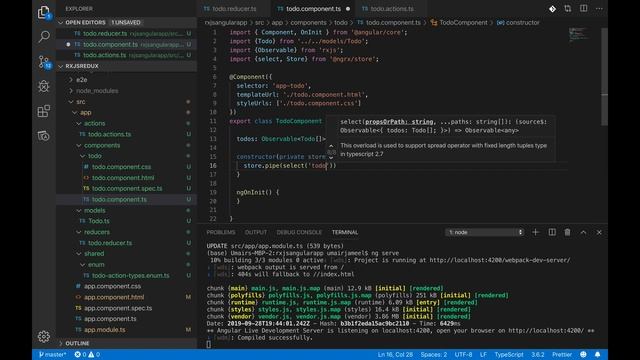The image size is (640, 360).
Task: Select the todo.component.ts editor tab
Action: (x=313, y=9)
